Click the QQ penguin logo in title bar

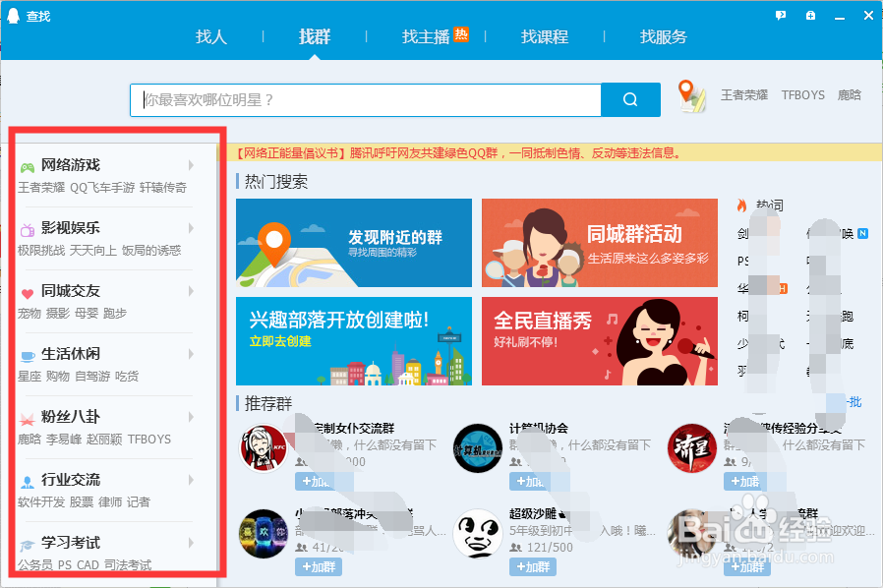[13, 15]
